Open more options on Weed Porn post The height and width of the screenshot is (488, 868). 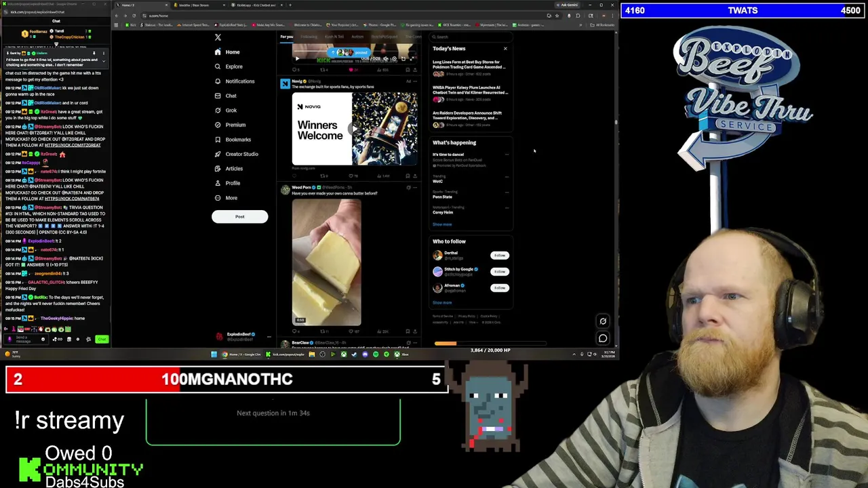click(x=415, y=187)
